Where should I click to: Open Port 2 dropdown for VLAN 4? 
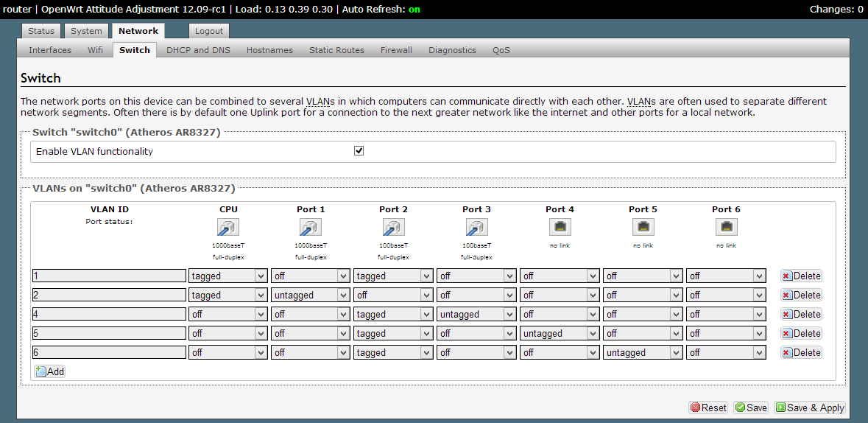(394, 315)
